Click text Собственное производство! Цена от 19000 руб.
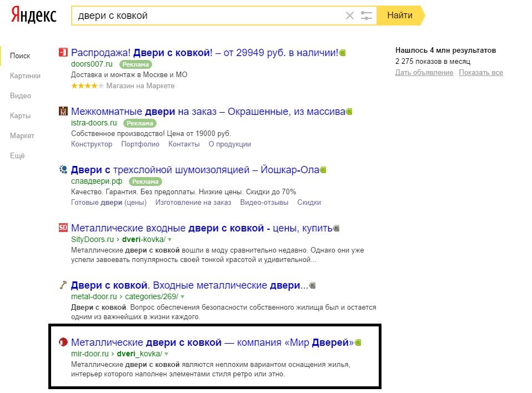The image size is (532, 393). [x=151, y=133]
